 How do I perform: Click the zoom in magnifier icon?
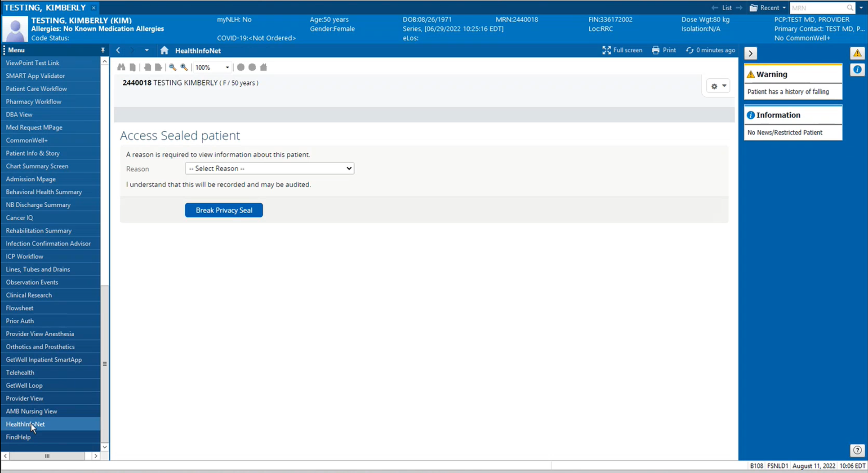(x=184, y=67)
